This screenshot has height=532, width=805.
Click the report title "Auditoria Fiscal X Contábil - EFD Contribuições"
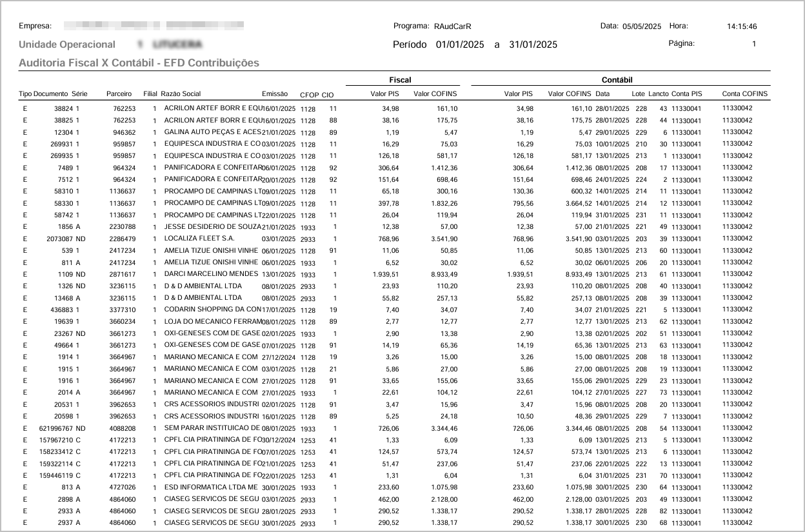tap(139, 63)
